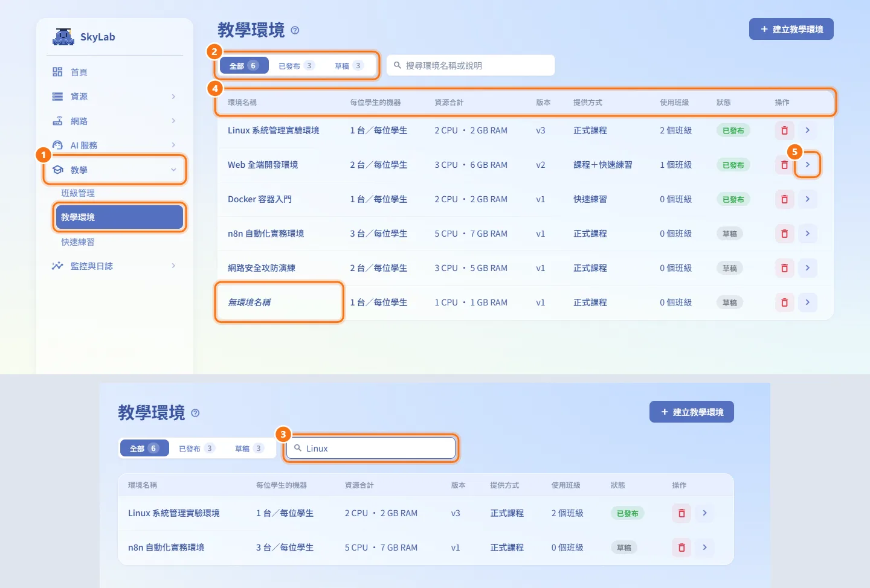Open details arrow for Linux row, top table
The width and height of the screenshot is (870, 588).
[808, 130]
